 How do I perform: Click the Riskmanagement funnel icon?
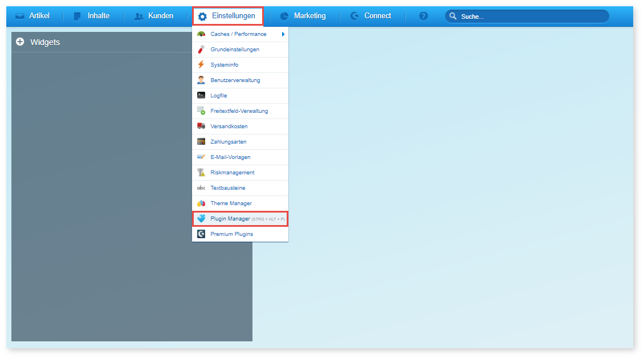click(x=201, y=173)
